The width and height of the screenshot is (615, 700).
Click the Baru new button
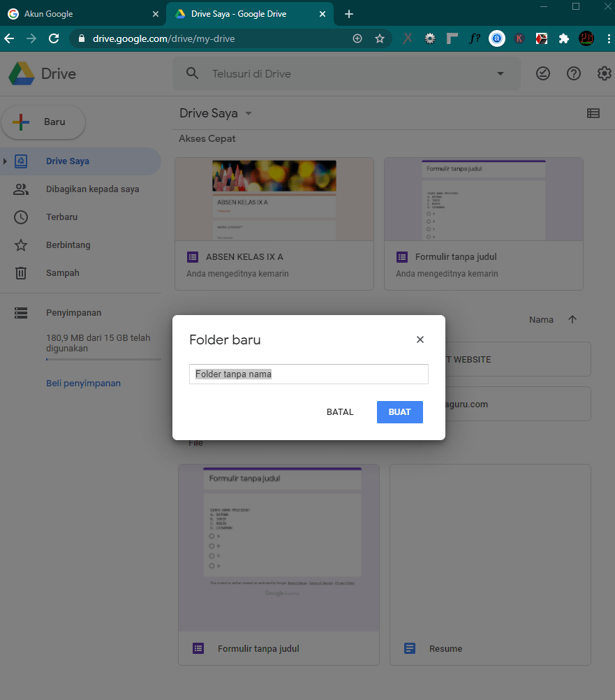(43, 122)
